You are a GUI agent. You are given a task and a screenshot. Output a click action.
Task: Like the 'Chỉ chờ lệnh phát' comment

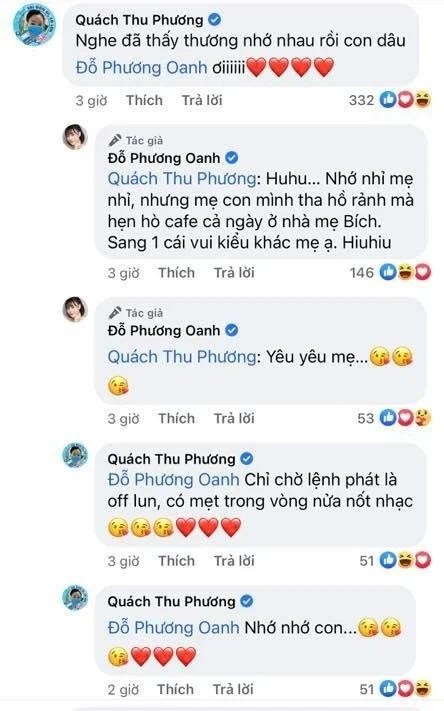click(x=176, y=560)
